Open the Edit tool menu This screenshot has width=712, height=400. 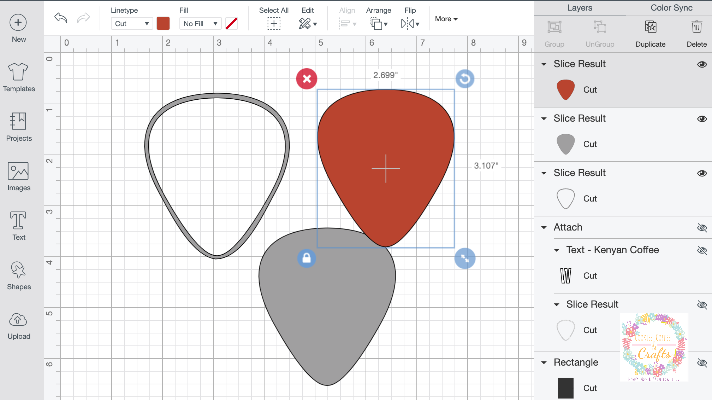[x=307, y=24]
